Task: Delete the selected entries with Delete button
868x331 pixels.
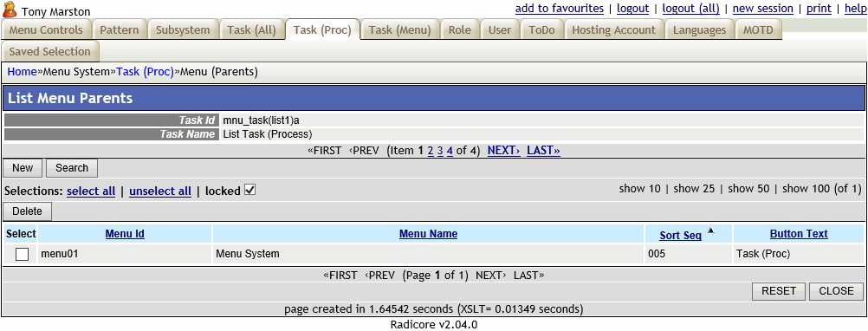Action: point(27,211)
